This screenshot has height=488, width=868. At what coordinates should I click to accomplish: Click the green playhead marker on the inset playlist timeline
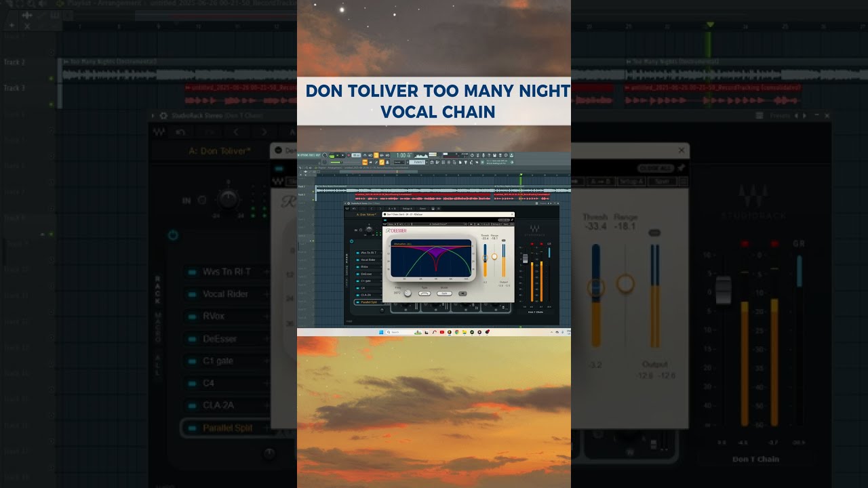(x=521, y=175)
